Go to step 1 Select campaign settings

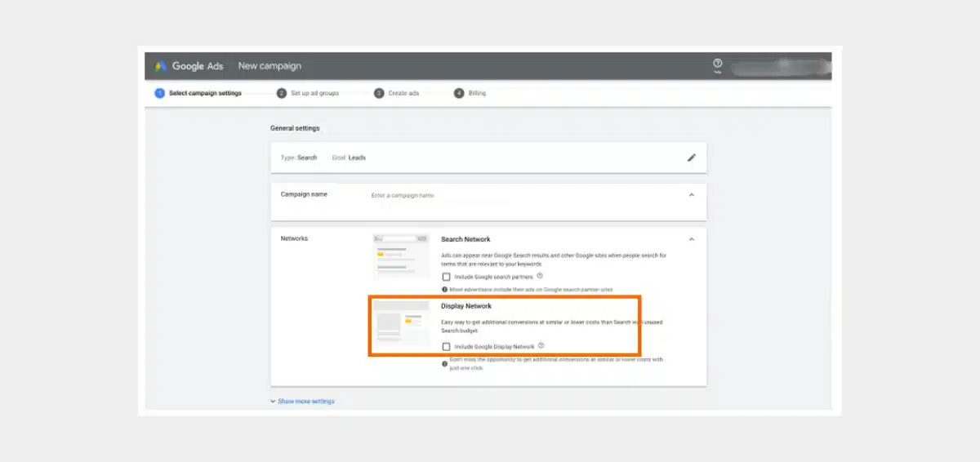[198, 93]
